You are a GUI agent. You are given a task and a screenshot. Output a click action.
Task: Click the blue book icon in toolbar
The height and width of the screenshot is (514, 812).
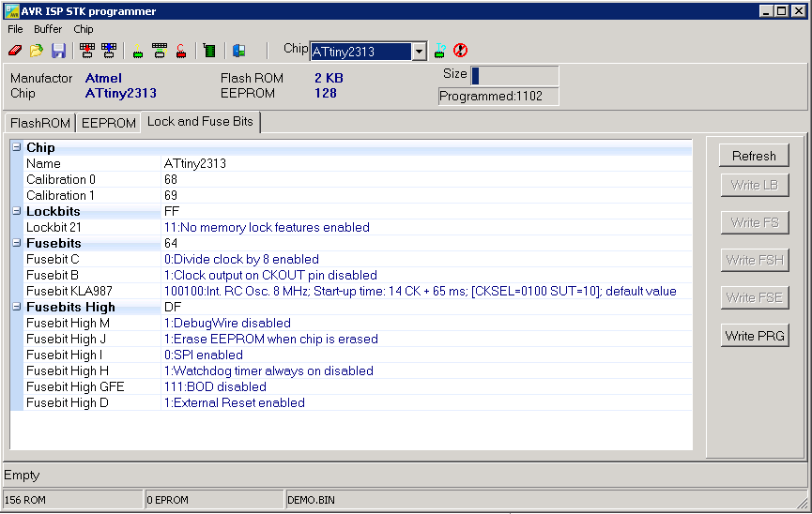click(238, 51)
